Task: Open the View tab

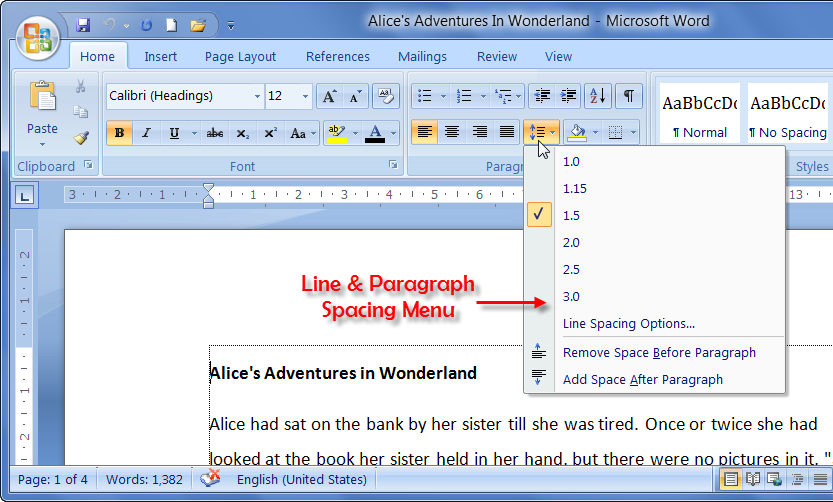Action: [x=558, y=56]
